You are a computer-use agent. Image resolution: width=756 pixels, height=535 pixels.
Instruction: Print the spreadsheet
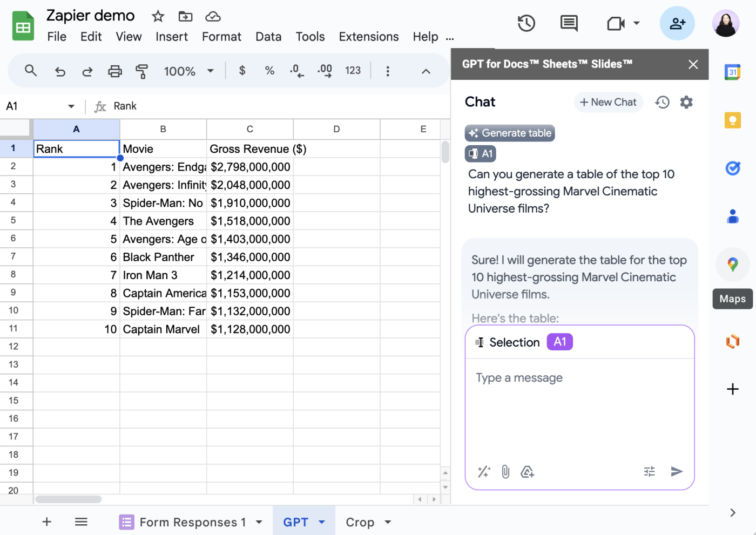pyautogui.click(x=115, y=71)
